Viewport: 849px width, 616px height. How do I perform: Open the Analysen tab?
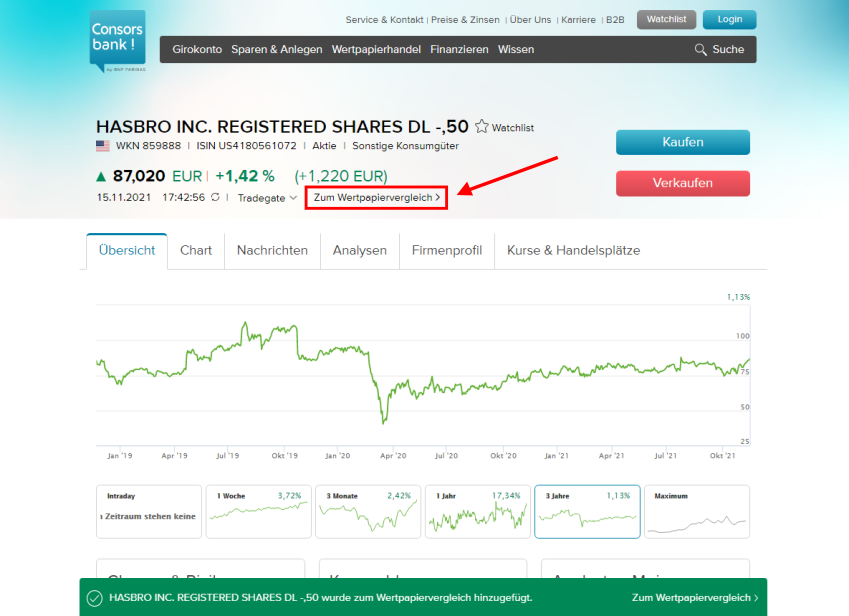click(360, 251)
